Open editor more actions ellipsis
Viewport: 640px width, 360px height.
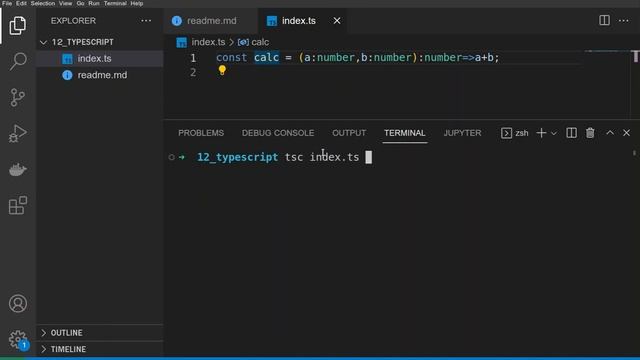point(623,20)
